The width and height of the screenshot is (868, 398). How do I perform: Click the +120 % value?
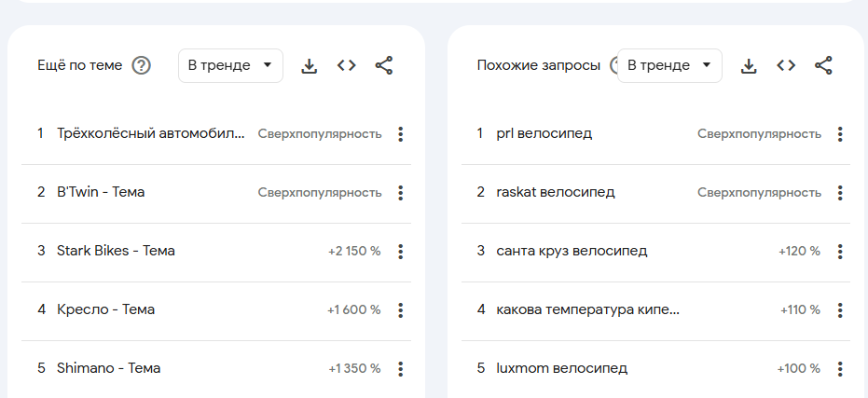pos(799,252)
